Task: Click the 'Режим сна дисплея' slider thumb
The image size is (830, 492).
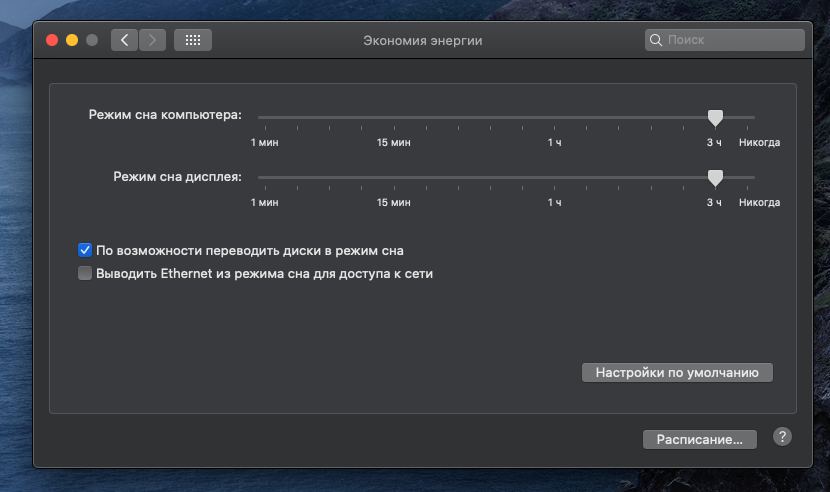Action: pos(715,178)
